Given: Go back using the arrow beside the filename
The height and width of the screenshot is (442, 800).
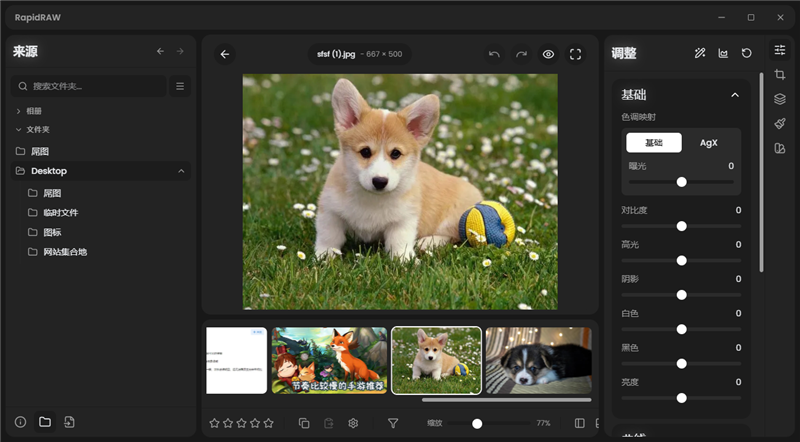Looking at the screenshot, I should [x=224, y=54].
